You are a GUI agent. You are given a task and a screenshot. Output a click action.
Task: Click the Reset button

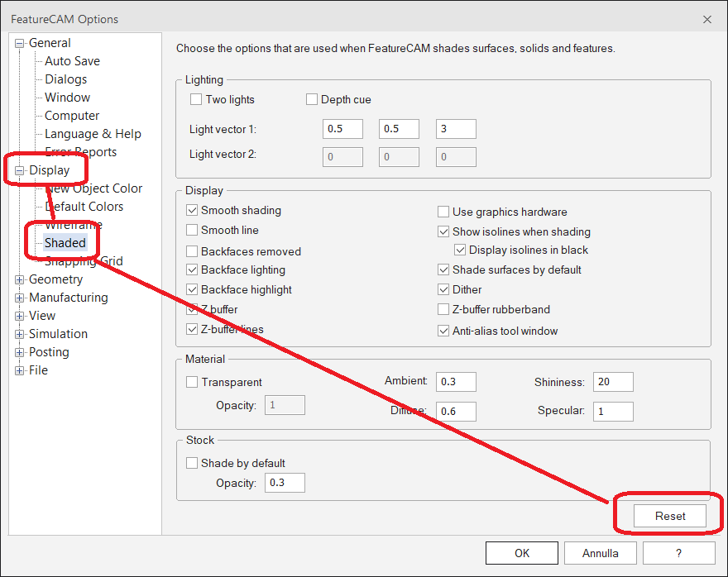pyautogui.click(x=668, y=515)
